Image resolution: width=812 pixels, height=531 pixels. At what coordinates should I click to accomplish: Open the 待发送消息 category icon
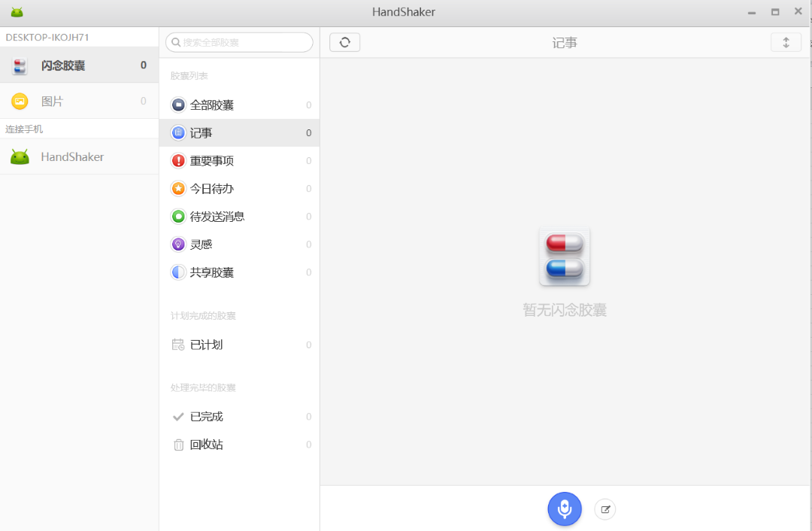coord(178,216)
